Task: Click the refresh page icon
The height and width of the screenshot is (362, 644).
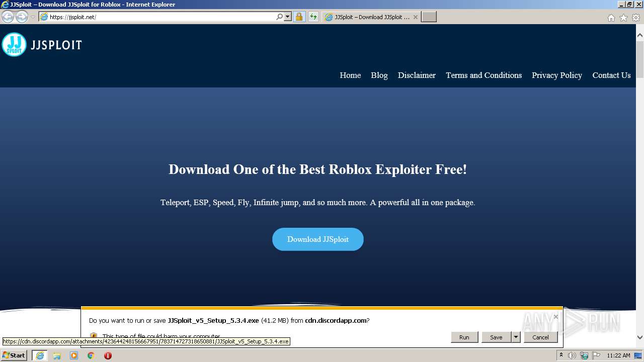Action: click(313, 17)
